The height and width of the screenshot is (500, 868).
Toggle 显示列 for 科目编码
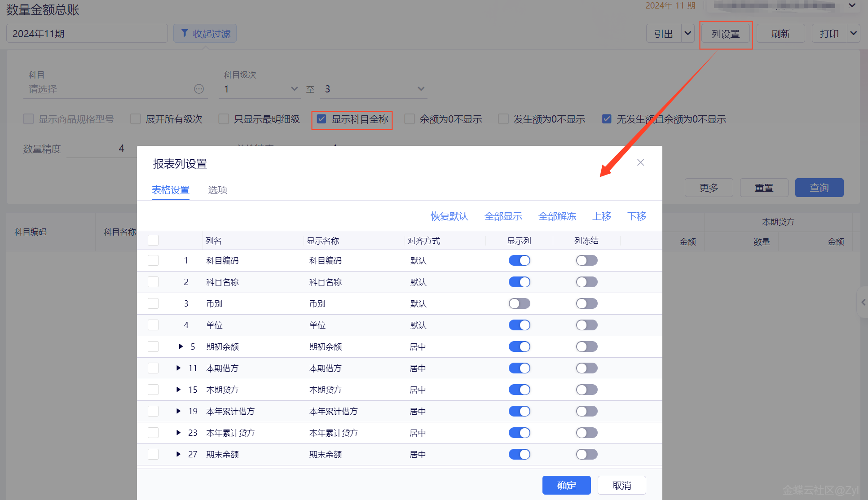520,260
